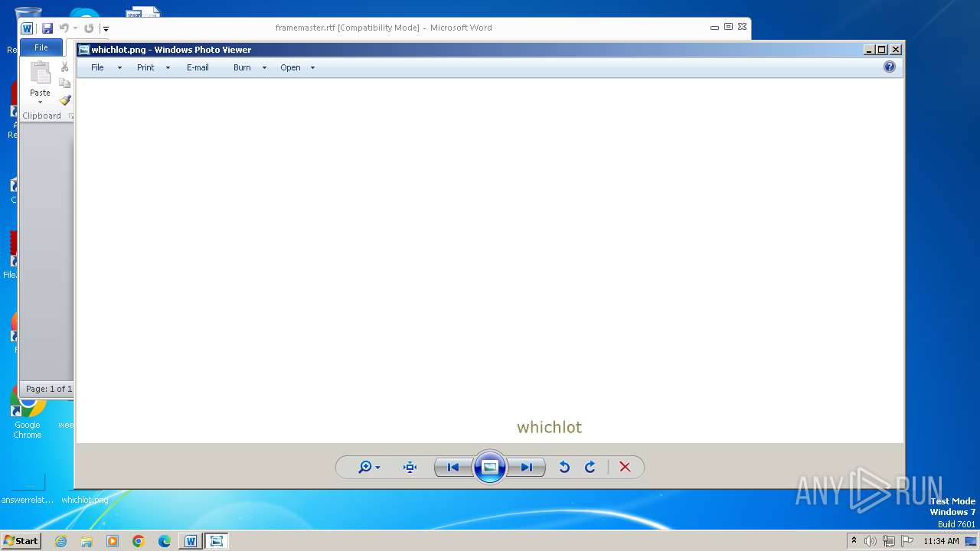Click the Cut scissors icon in Word
The height and width of the screenshot is (551, 980).
(65, 67)
